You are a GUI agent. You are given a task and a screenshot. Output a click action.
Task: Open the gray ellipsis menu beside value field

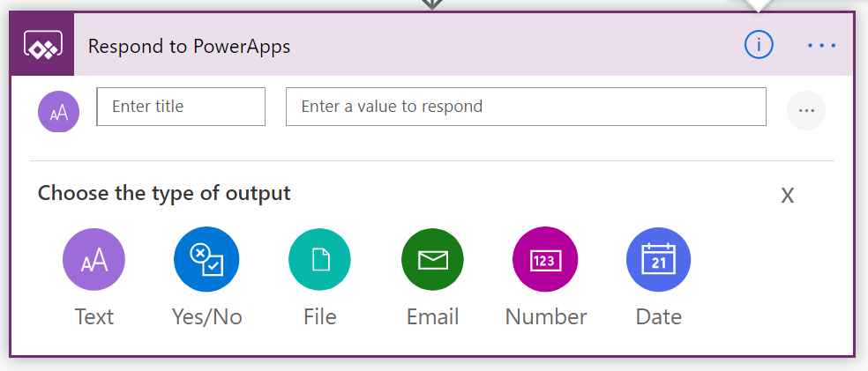(806, 110)
